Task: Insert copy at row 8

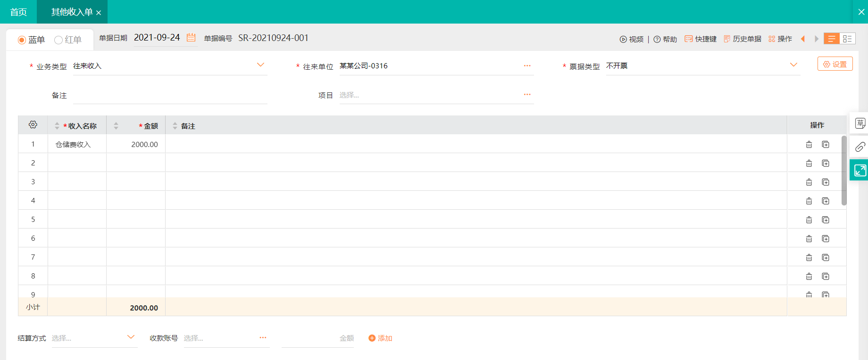Action: pos(826,277)
